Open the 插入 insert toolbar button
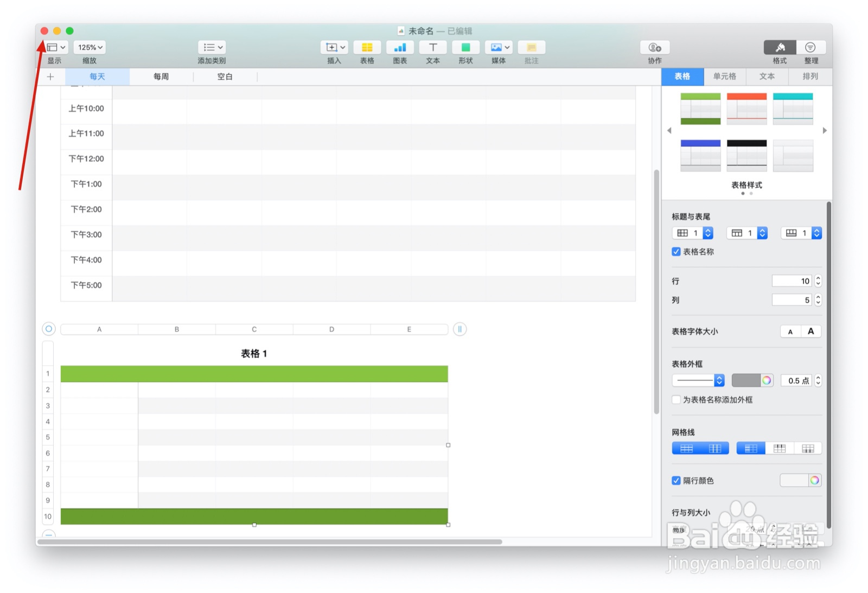Screen dimensions: 868x593 point(334,47)
